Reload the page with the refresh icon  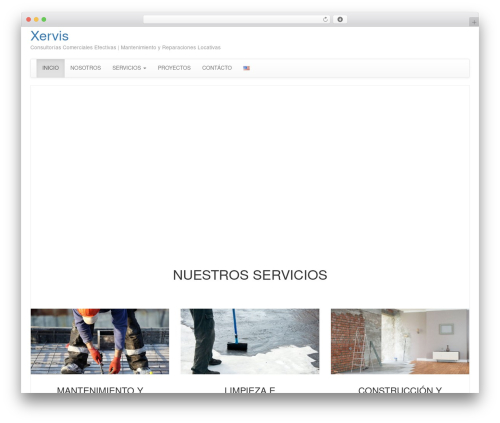tap(325, 19)
